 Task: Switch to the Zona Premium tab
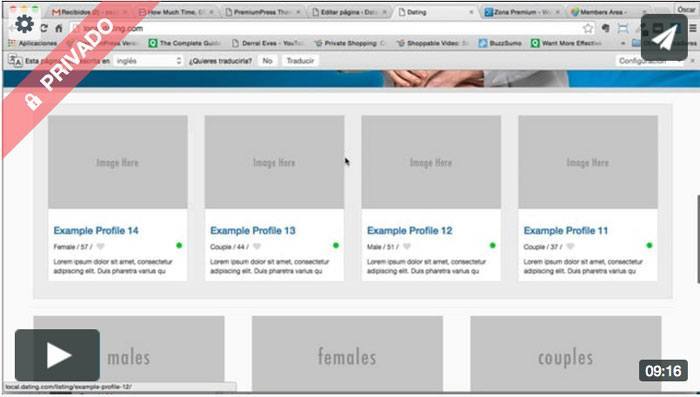(521, 12)
